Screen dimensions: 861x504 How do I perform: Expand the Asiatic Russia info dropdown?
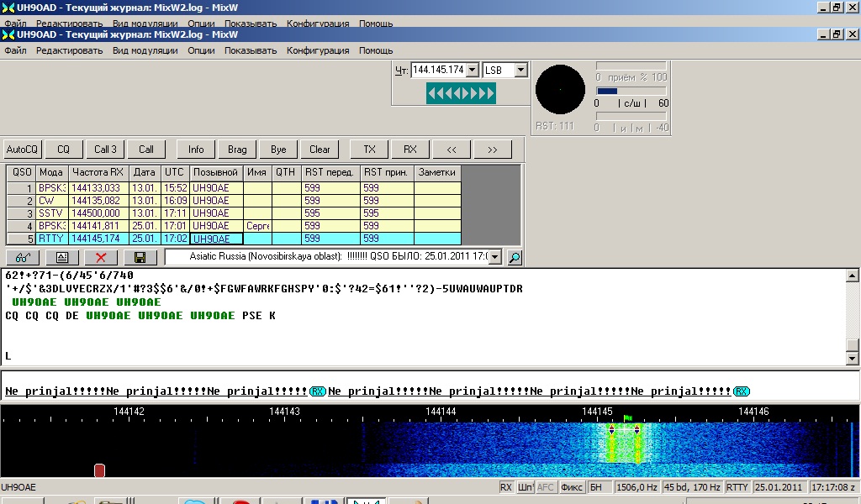point(495,257)
